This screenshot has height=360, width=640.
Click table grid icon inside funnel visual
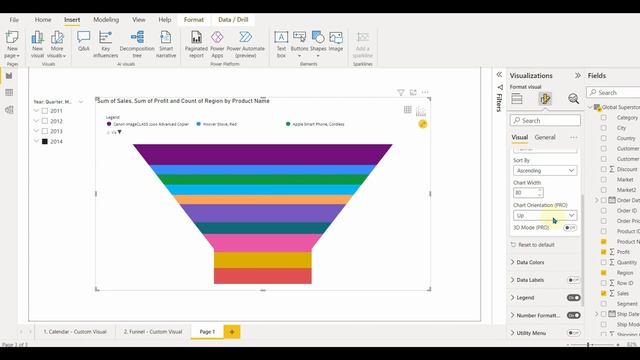click(407, 109)
